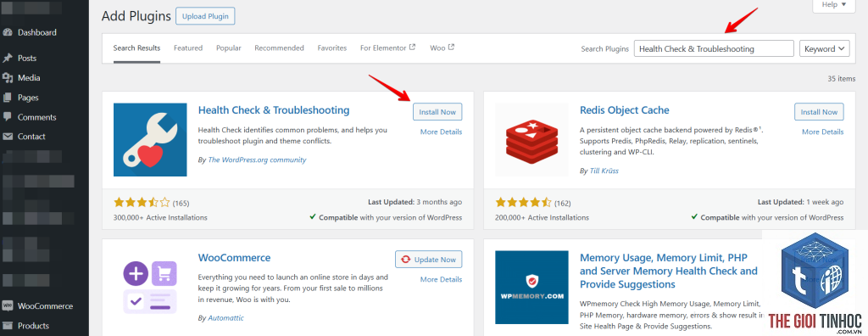
Task: Open Redis Object Cache title link
Action: pyautogui.click(x=625, y=110)
